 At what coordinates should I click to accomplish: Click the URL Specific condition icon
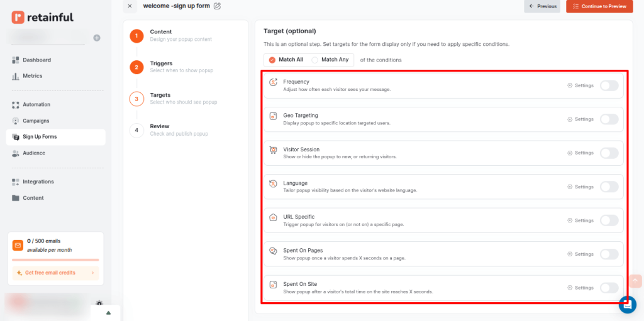(x=273, y=217)
